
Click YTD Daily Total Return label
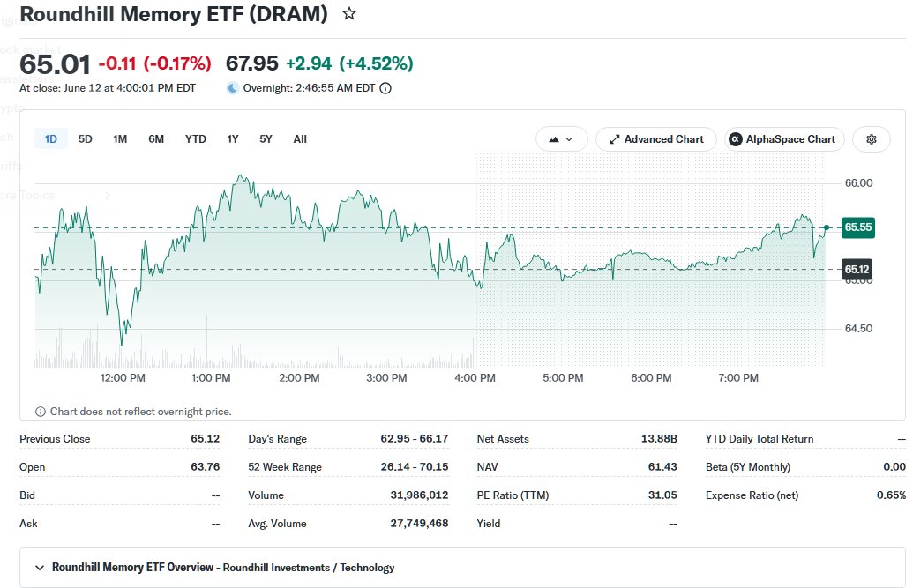tap(760, 439)
